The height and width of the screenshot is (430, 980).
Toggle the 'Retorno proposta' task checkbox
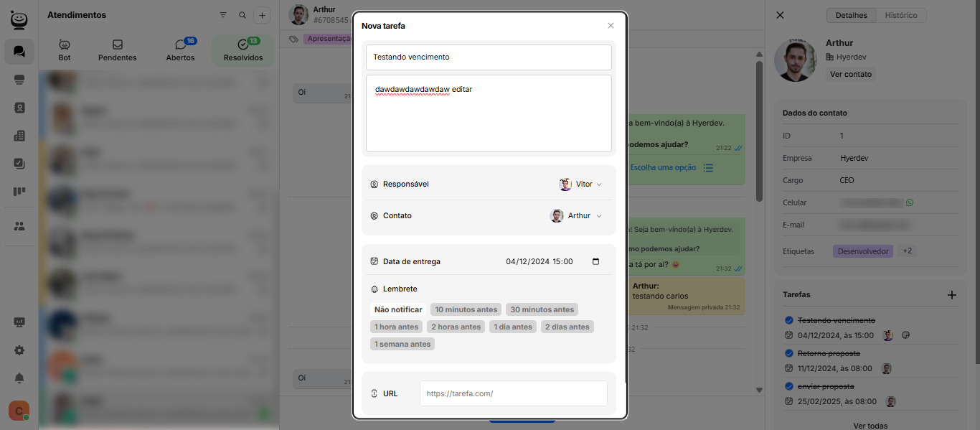click(x=789, y=354)
